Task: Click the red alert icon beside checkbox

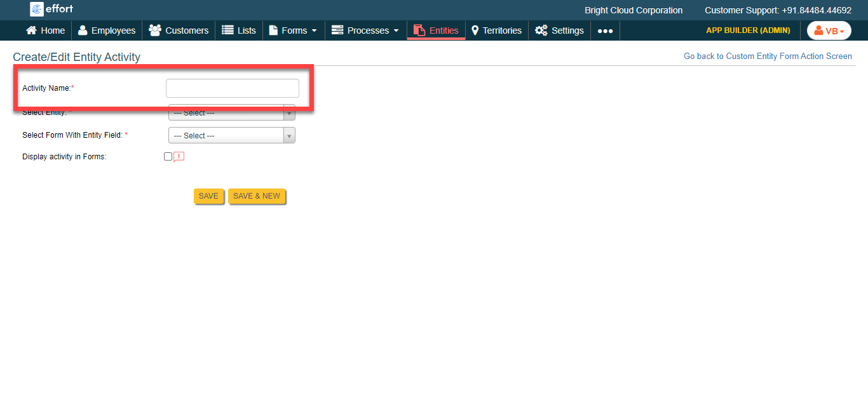Action: click(x=179, y=156)
